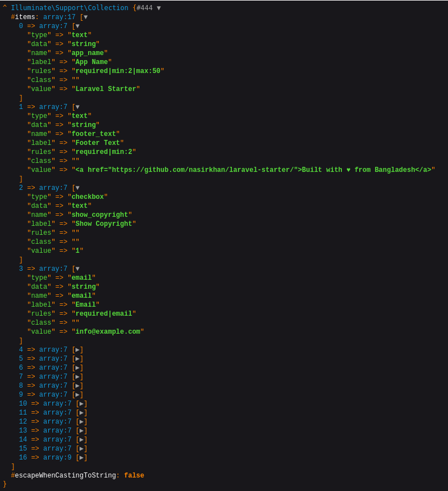
Task: Expand array item 12
Action: (81, 422)
